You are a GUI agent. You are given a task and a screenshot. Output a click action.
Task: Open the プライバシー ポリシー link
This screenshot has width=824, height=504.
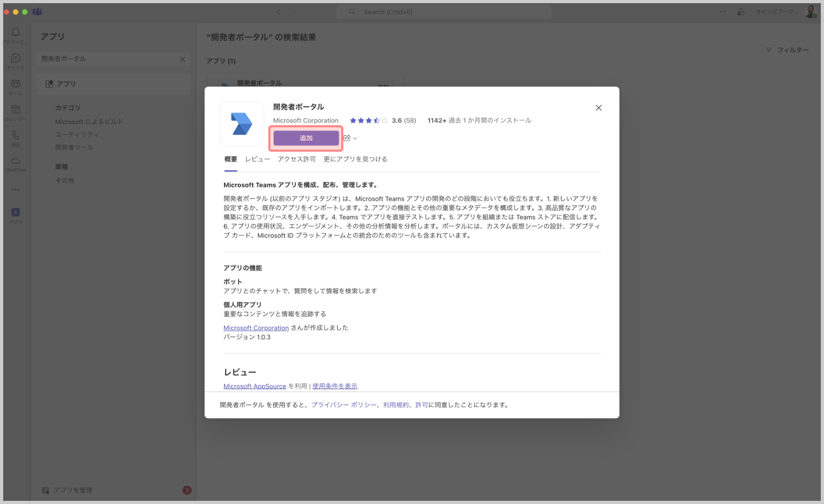[x=343, y=405]
